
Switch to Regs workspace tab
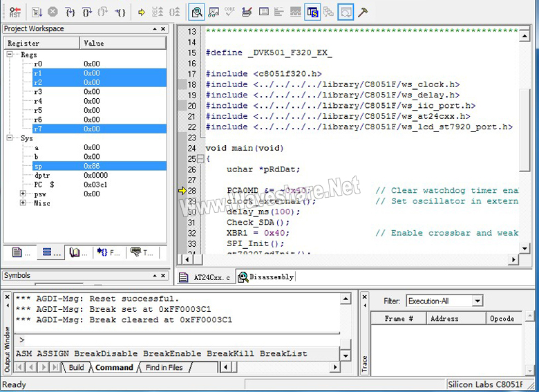pos(51,252)
